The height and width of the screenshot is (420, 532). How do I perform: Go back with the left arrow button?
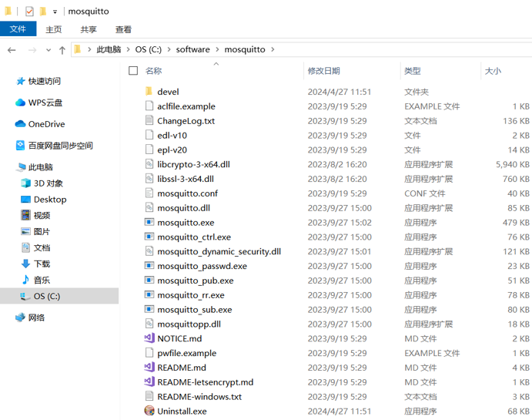pyautogui.click(x=12, y=50)
